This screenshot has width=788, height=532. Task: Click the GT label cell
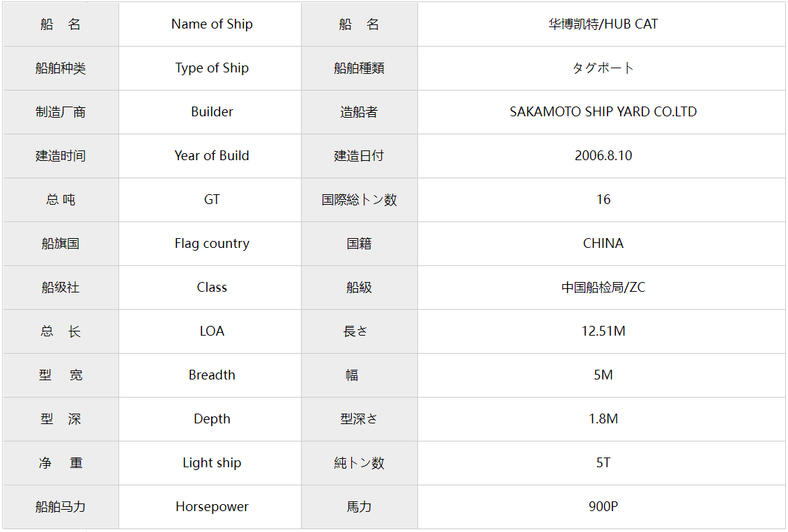pyautogui.click(x=210, y=200)
